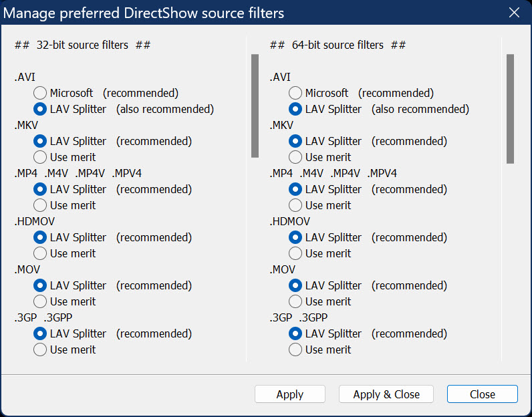Select LAV Splitter for .MOV in 64-bit filters
Image resolution: width=532 pixels, height=417 pixels.
pos(295,285)
